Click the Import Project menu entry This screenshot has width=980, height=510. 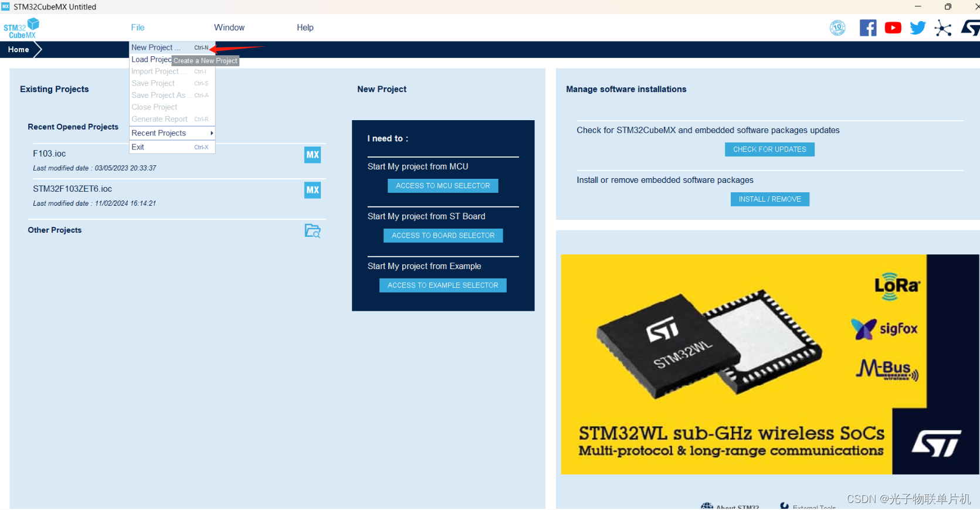click(x=172, y=72)
